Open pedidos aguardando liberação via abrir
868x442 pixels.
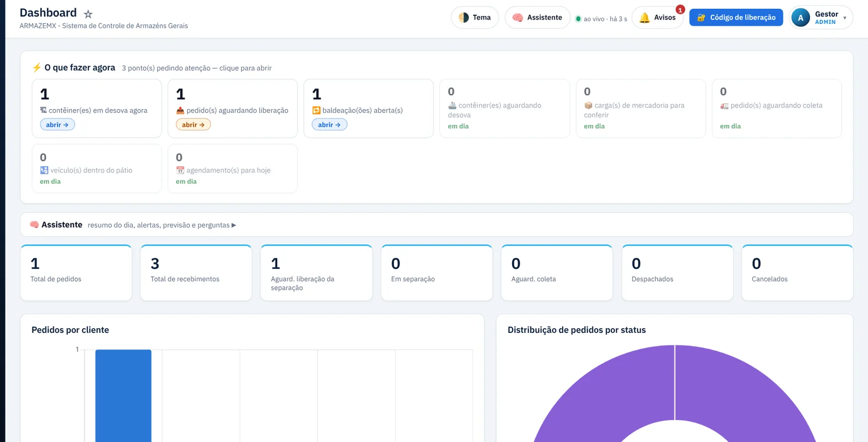[x=193, y=125]
